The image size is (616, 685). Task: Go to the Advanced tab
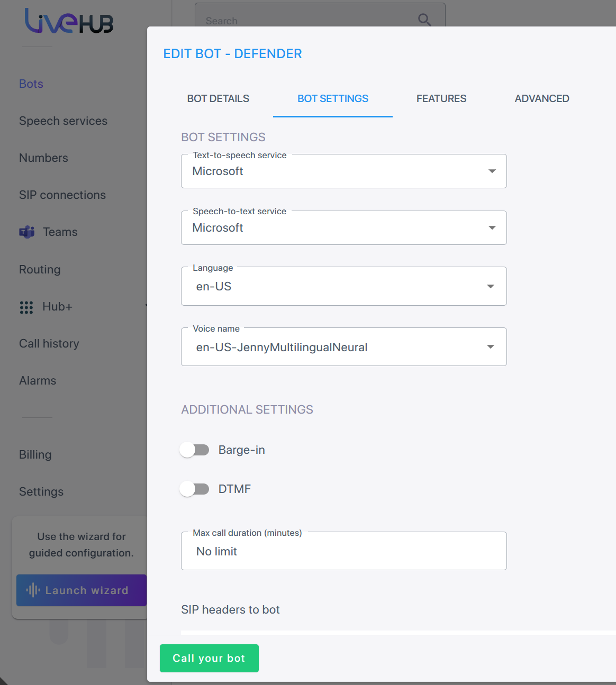tap(542, 98)
